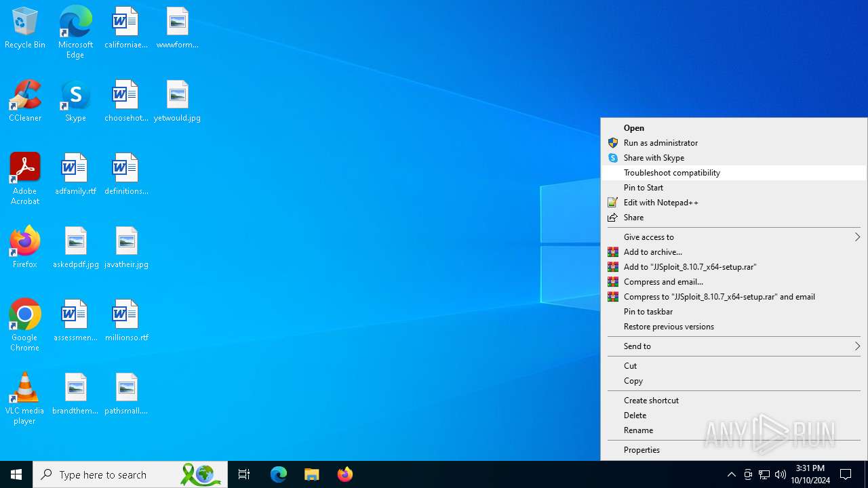Choose Pin to taskbar

[x=734, y=312]
